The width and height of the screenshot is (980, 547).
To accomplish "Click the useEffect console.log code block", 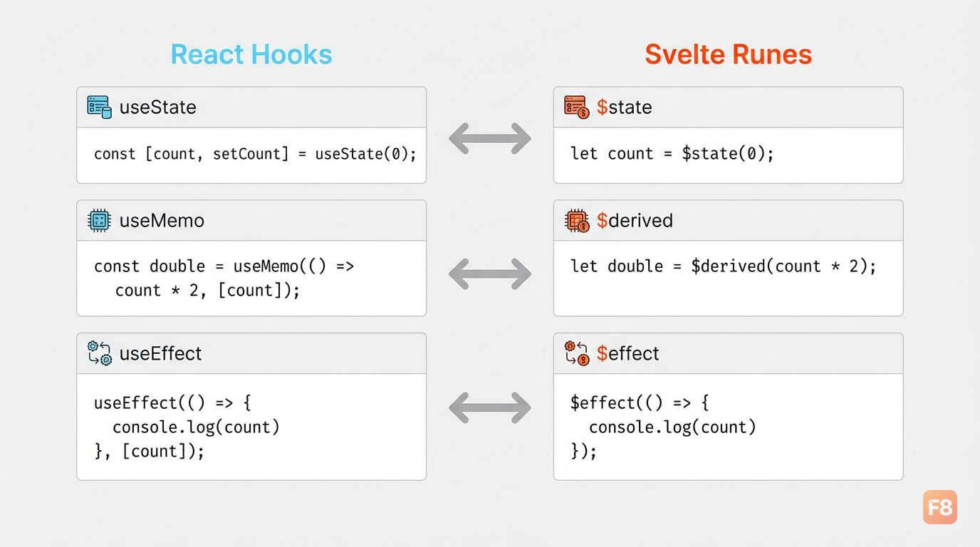I will (187, 427).
